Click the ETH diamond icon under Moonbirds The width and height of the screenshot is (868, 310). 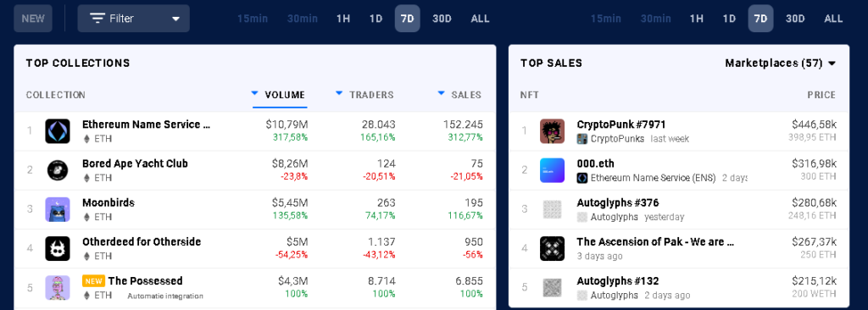pyautogui.click(x=86, y=217)
